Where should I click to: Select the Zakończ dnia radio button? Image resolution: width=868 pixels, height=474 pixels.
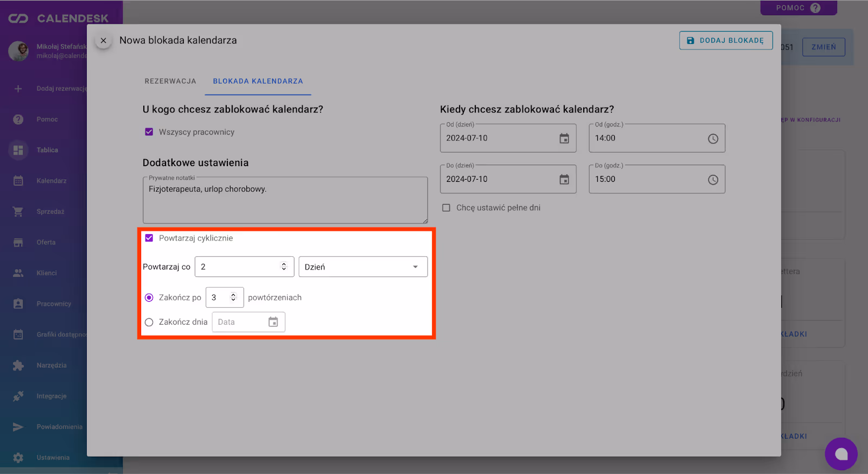[149, 322]
